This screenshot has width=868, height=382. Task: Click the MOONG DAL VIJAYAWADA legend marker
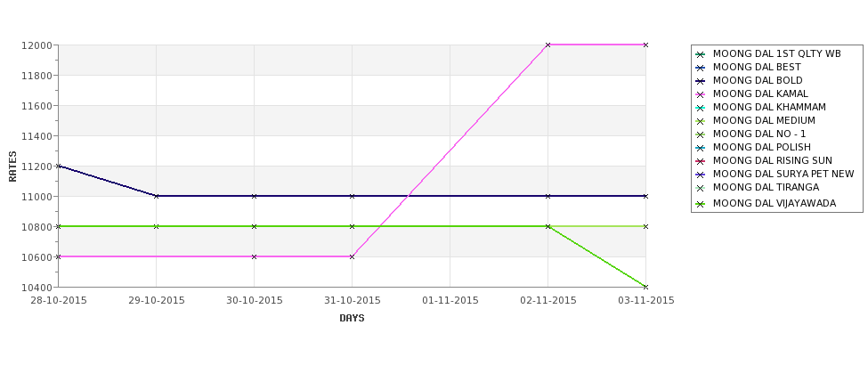pyautogui.click(x=701, y=204)
